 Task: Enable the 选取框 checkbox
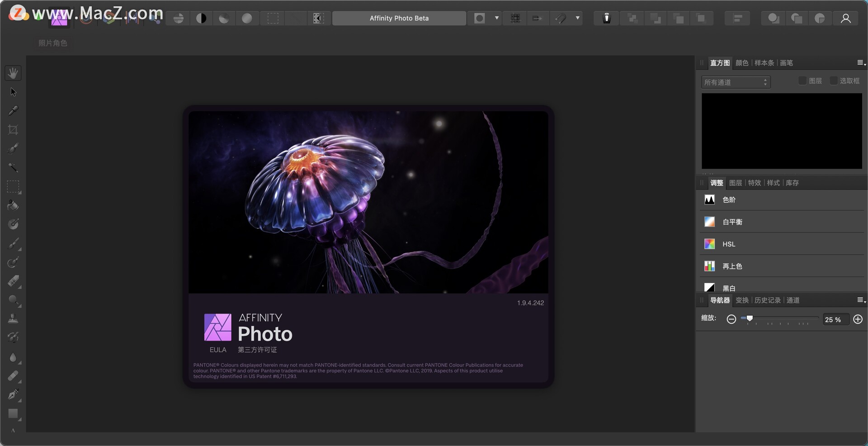pyautogui.click(x=834, y=81)
